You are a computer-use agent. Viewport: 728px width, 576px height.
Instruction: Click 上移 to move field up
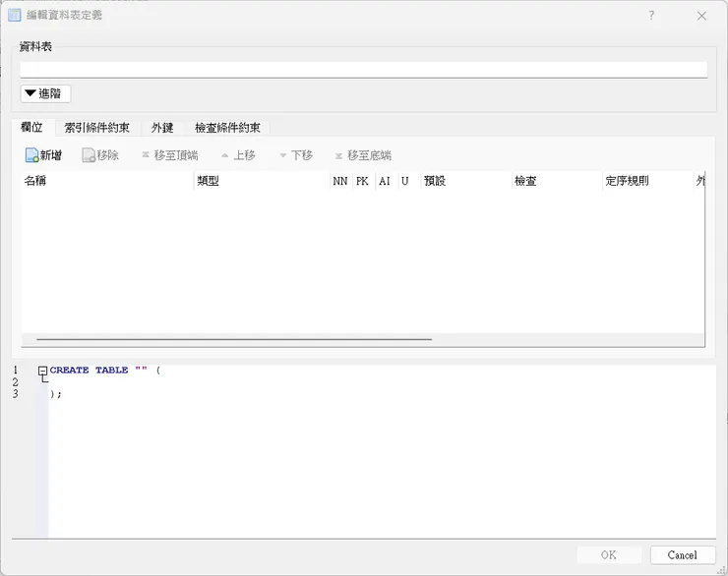238,155
